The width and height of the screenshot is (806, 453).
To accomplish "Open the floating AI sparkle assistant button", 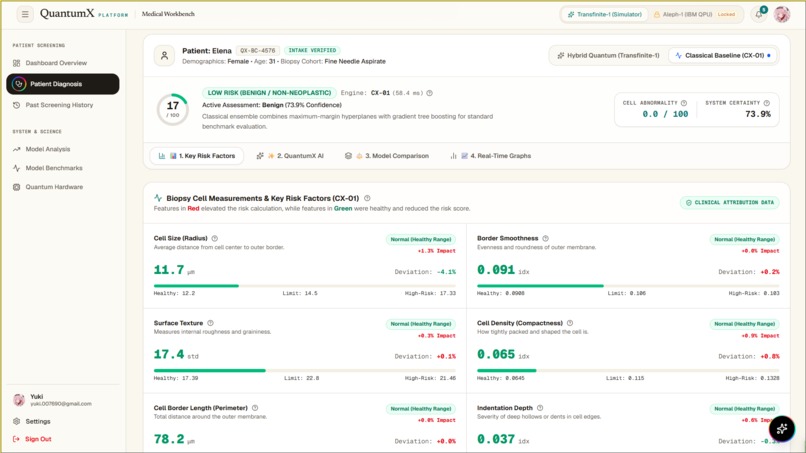I will pyautogui.click(x=782, y=428).
